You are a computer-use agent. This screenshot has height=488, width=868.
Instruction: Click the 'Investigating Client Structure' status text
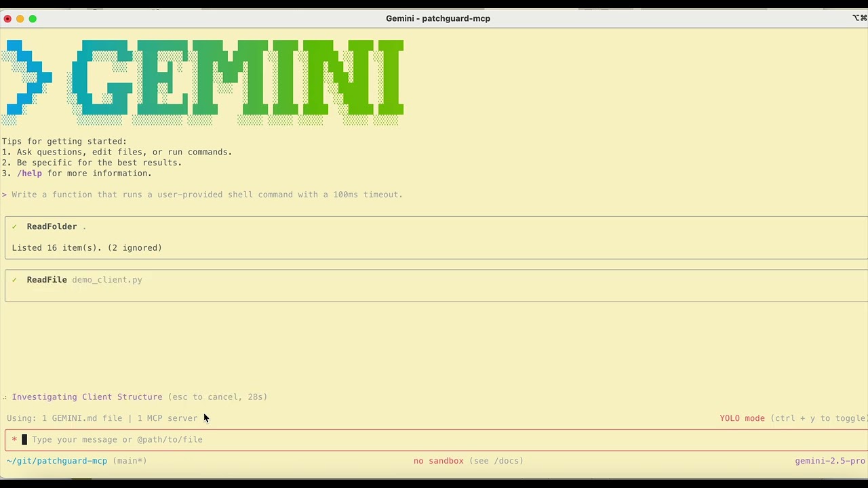coord(87,397)
